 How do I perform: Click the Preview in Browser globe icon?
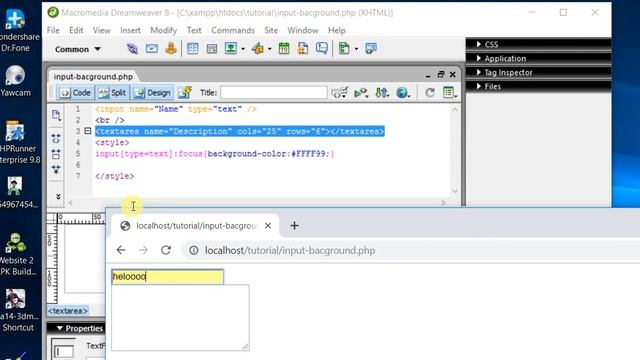click(403, 93)
